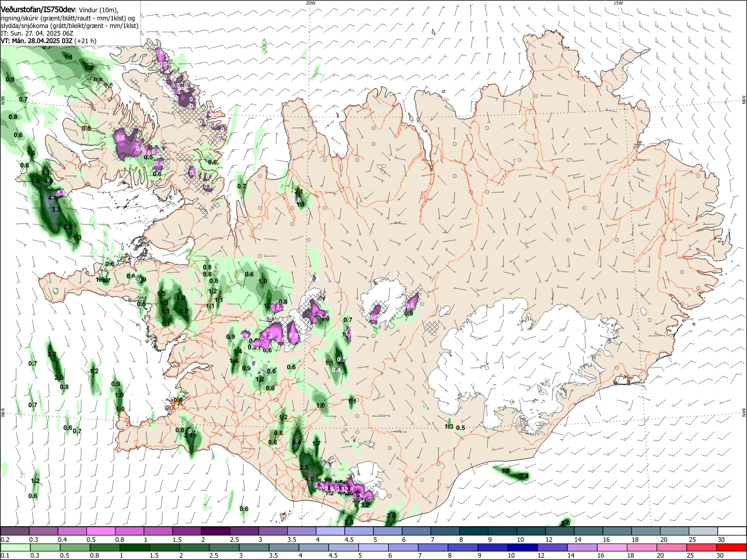Click the 2.4 precipitation value off the south coast

pos(524,477)
